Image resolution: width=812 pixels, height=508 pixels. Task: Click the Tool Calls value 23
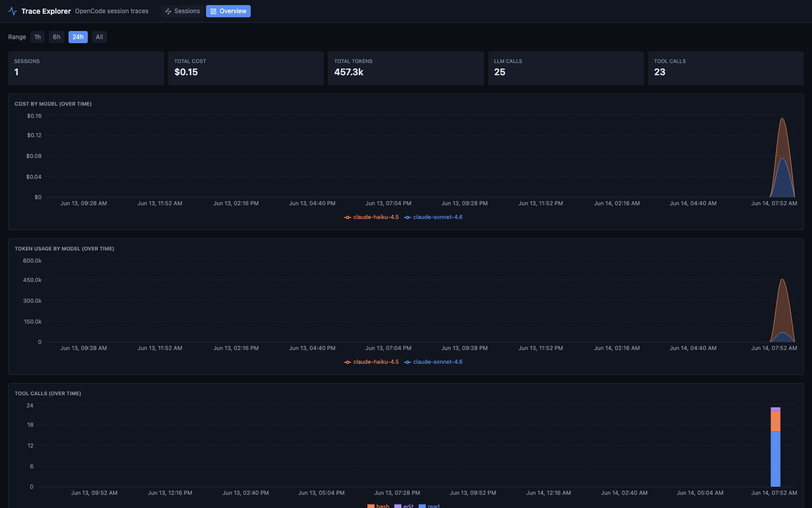[660, 72]
